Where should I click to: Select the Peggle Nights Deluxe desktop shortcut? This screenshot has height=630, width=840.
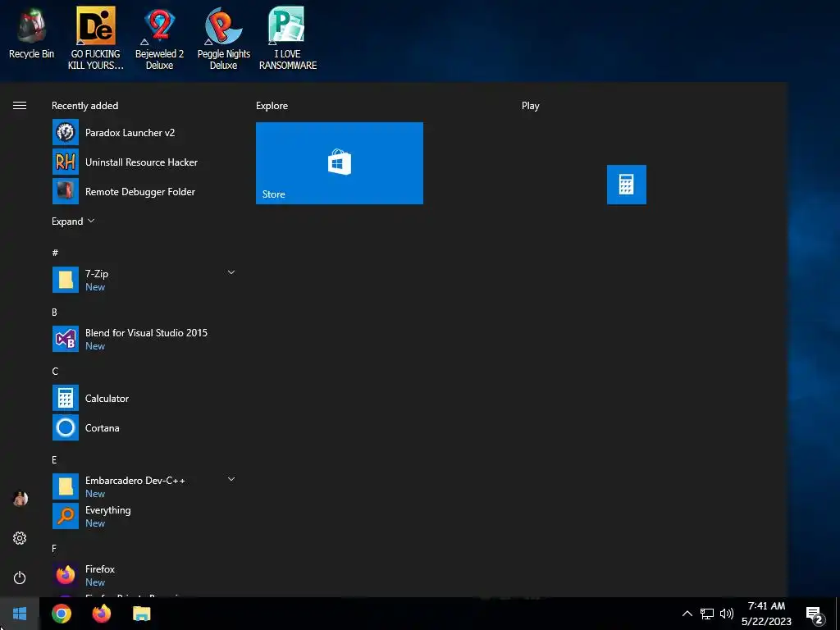point(223,39)
